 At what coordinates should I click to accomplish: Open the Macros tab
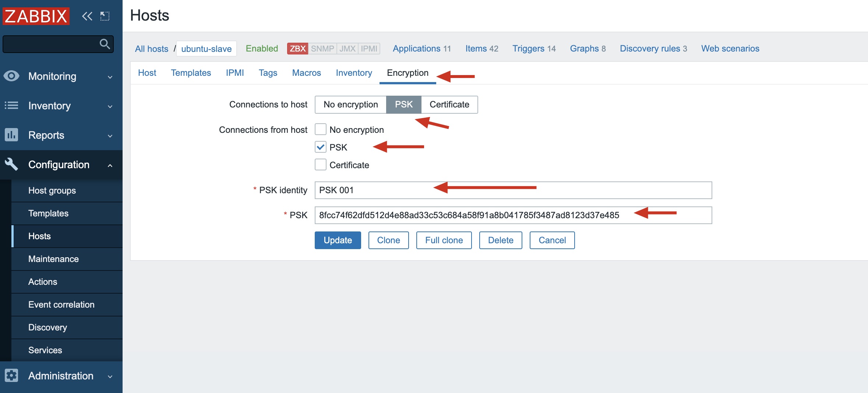click(306, 73)
